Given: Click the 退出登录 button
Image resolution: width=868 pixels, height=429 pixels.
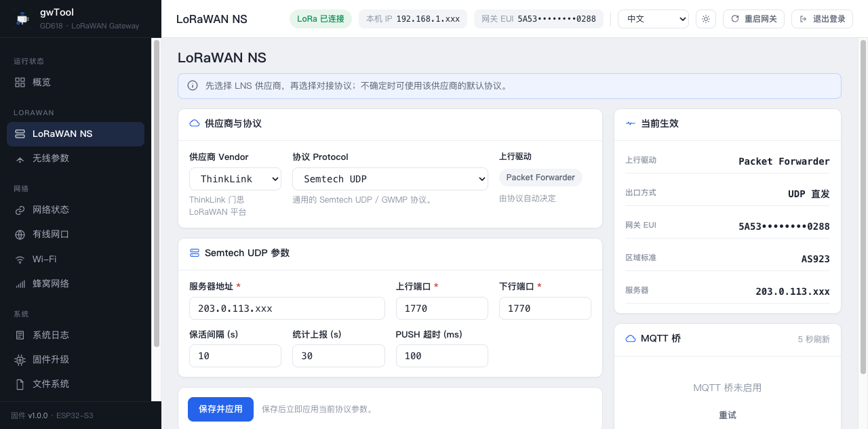Looking at the screenshot, I should pyautogui.click(x=822, y=19).
